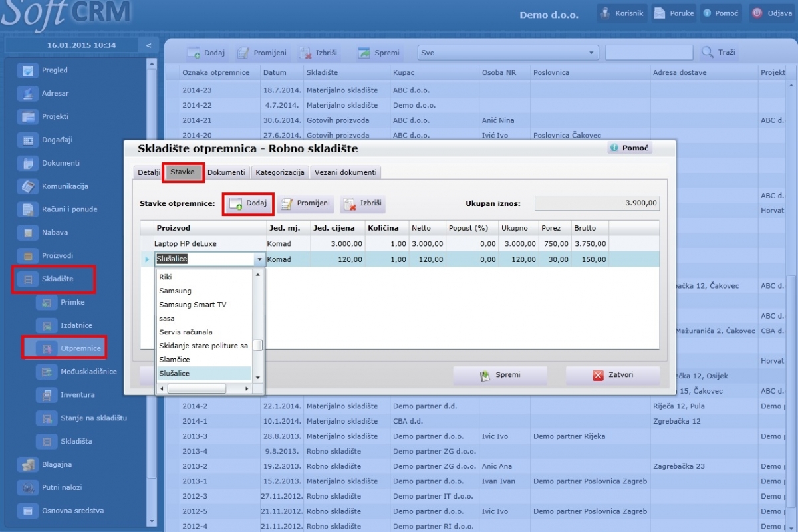Click Promijeni in main list toolbar
Screen dimensions: 798x532
262,53
